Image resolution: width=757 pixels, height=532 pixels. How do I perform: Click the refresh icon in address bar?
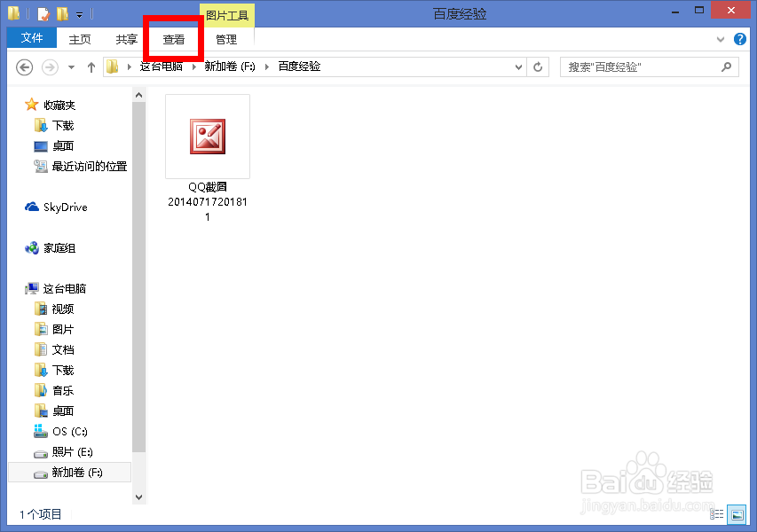[539, 66]
